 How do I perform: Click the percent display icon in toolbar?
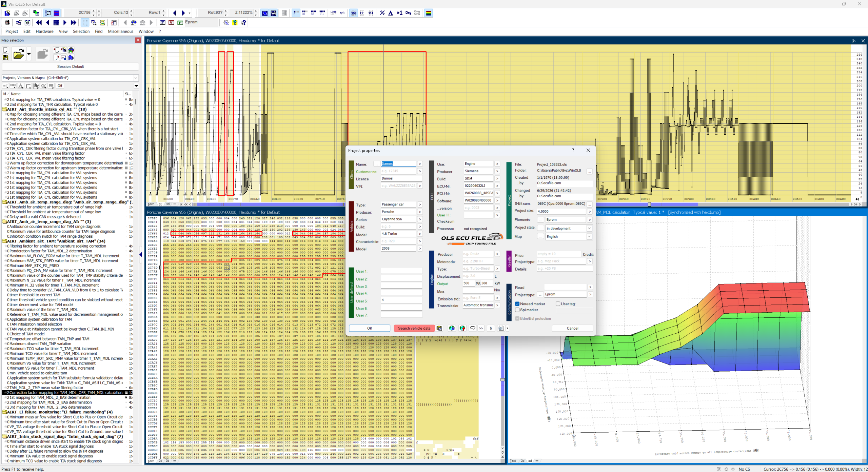click(x=382, y=13)
